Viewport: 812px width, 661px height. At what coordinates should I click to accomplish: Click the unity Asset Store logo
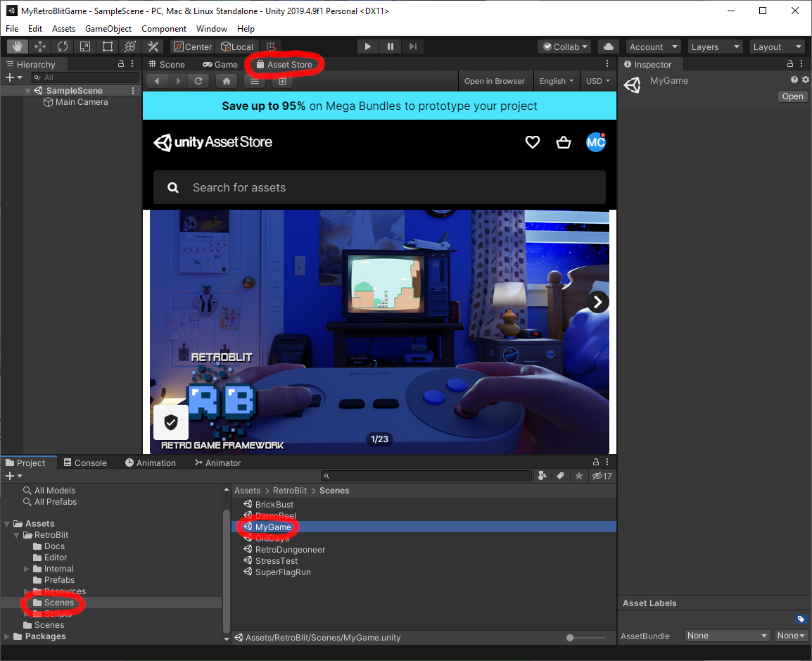(x=212, y=142)
